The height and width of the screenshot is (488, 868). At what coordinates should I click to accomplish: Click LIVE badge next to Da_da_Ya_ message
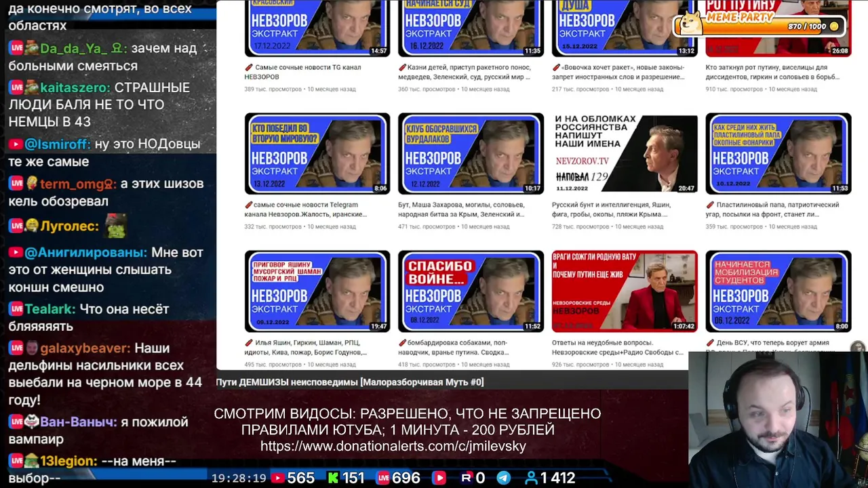16,48
